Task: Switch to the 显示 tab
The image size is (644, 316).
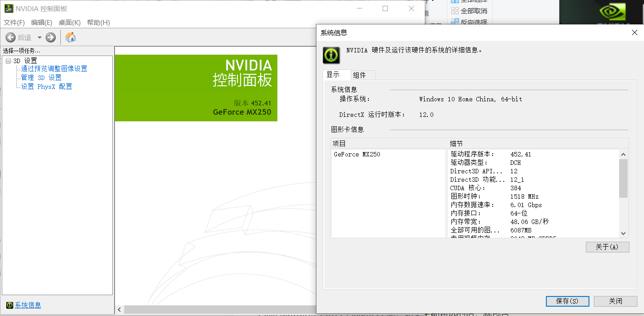Action: [336, 75]
